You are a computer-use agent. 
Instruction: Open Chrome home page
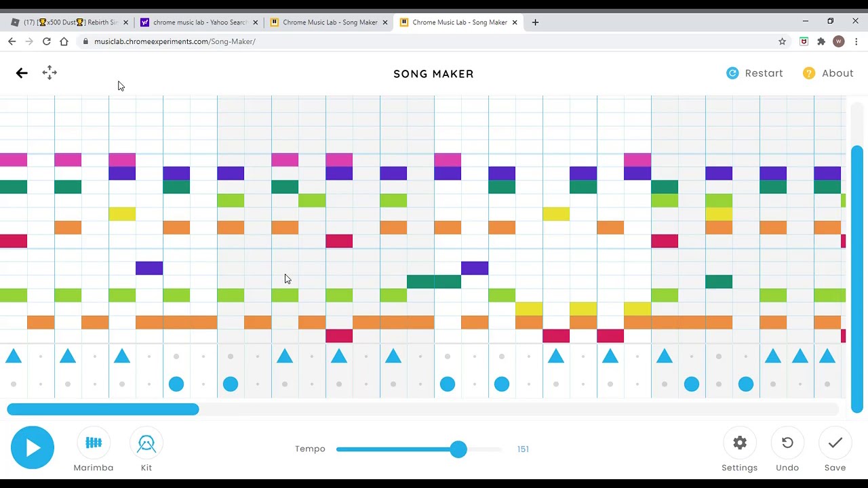[x=64, y=41]
